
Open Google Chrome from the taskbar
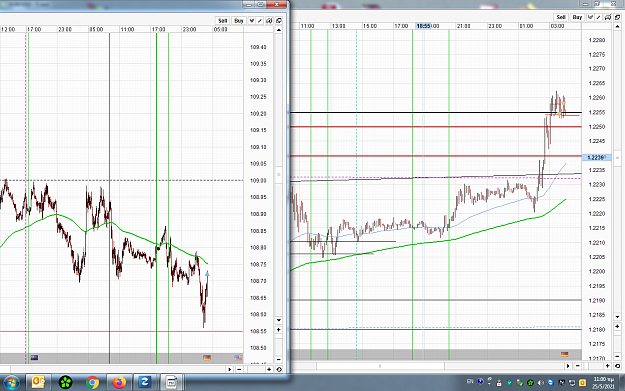pyautogui.click(x=92, y=383)
